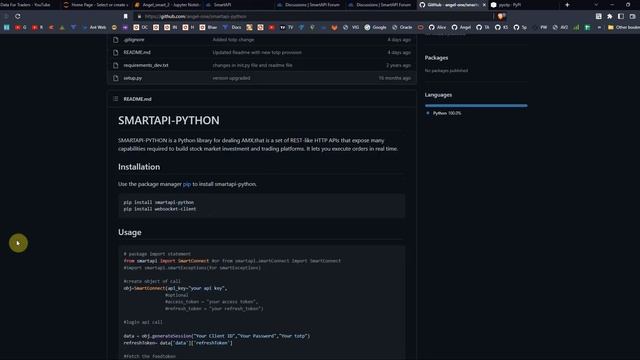The width and height of the screenshot is (640, 360).
Task: Open the Alex GitHub bookmark
Action: click(x=437, y=27)
